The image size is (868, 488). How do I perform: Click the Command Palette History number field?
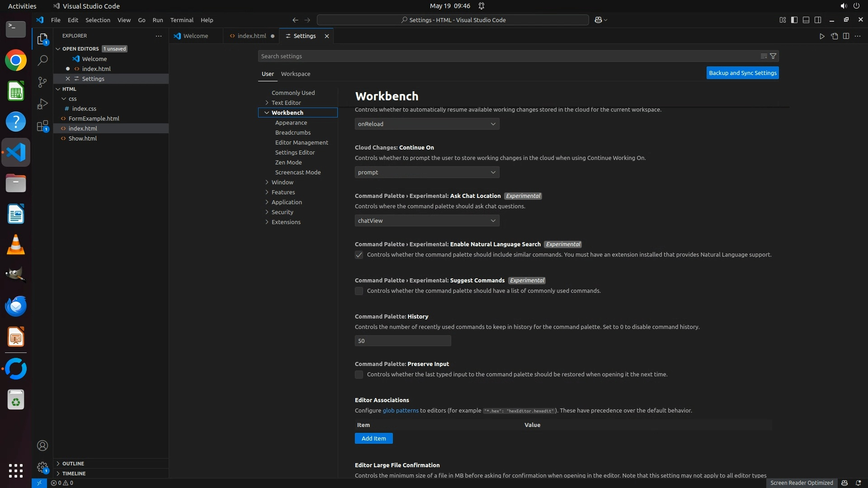point(402,341)
